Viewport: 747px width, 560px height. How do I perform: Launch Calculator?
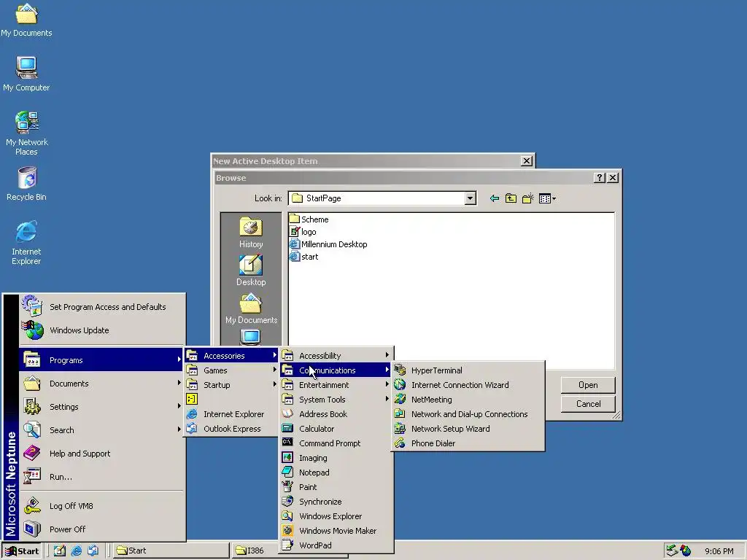[336, 429]
